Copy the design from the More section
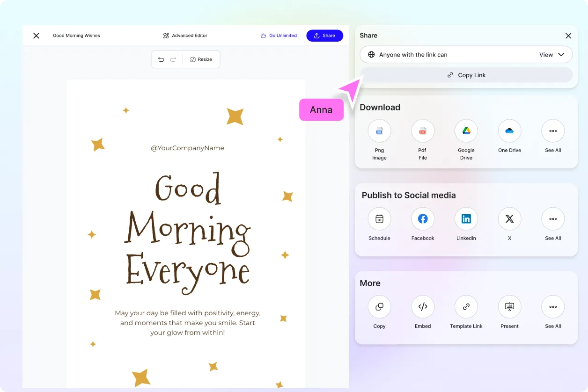588x392 pixels. 379,306
